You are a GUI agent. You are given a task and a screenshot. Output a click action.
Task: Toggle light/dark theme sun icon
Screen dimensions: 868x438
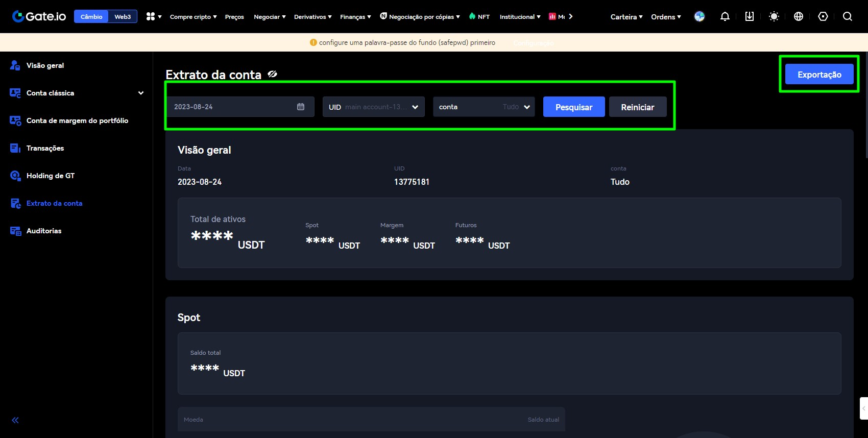774,16
